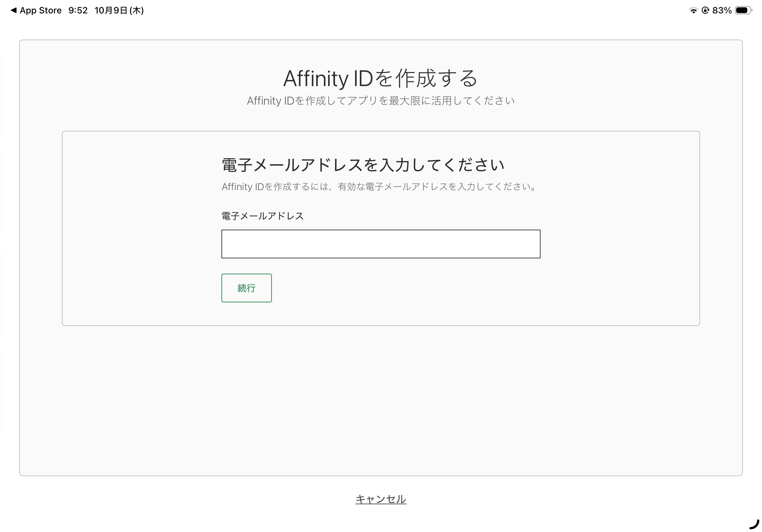762x532 pixels.
Task: Click the 電子メールアドレス field label
Action: [263, 216]
